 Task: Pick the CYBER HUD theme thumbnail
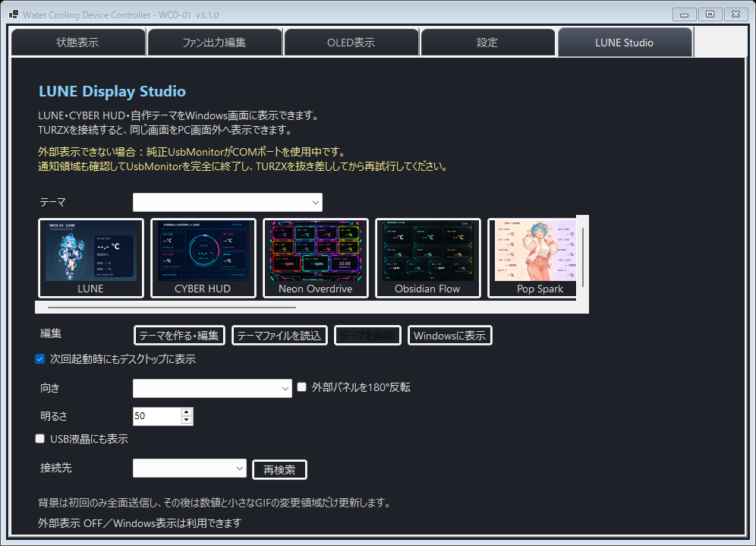click(203, 258)
